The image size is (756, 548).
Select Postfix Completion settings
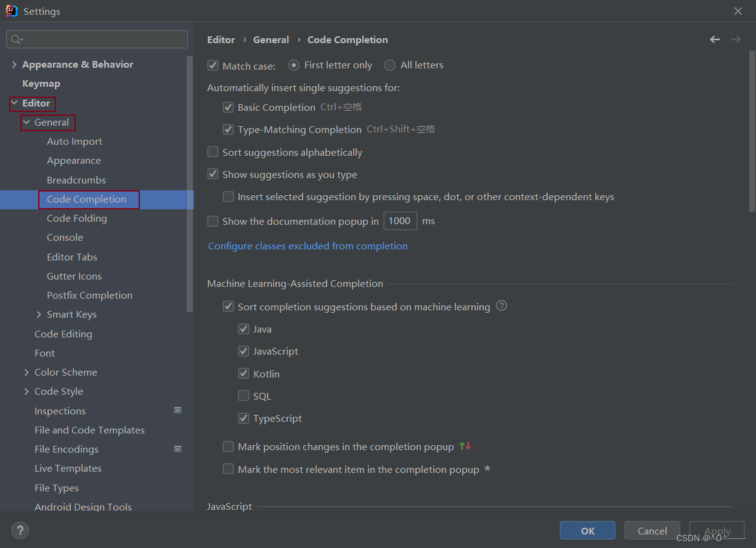[89, 295]
